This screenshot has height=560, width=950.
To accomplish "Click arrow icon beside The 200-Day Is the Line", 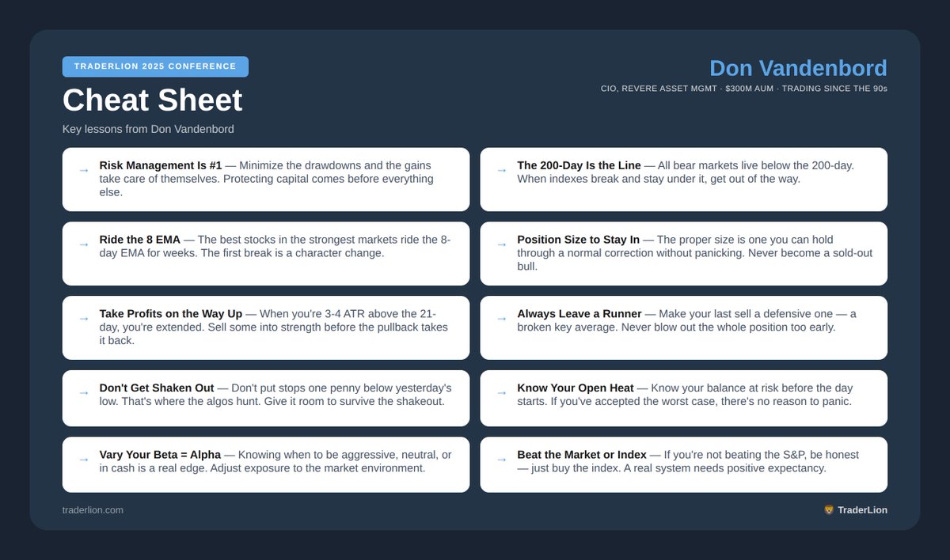I will click(501, 170).
